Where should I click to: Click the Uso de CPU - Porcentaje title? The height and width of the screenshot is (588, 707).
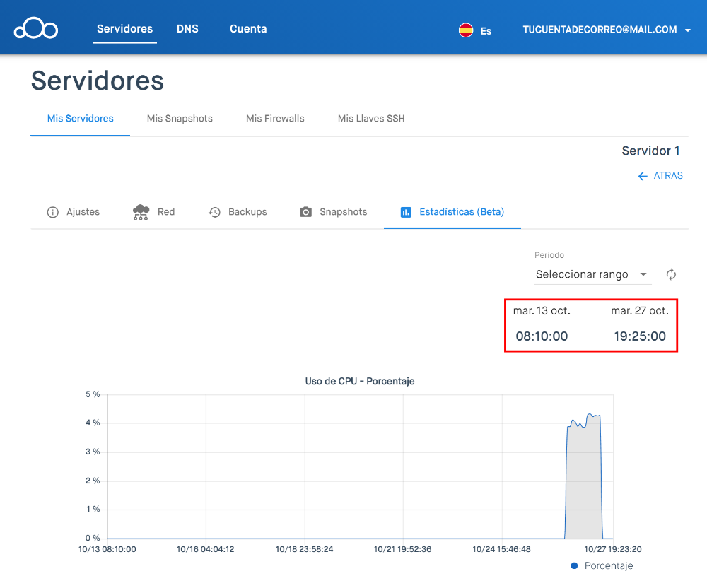[x=360, y=381]
